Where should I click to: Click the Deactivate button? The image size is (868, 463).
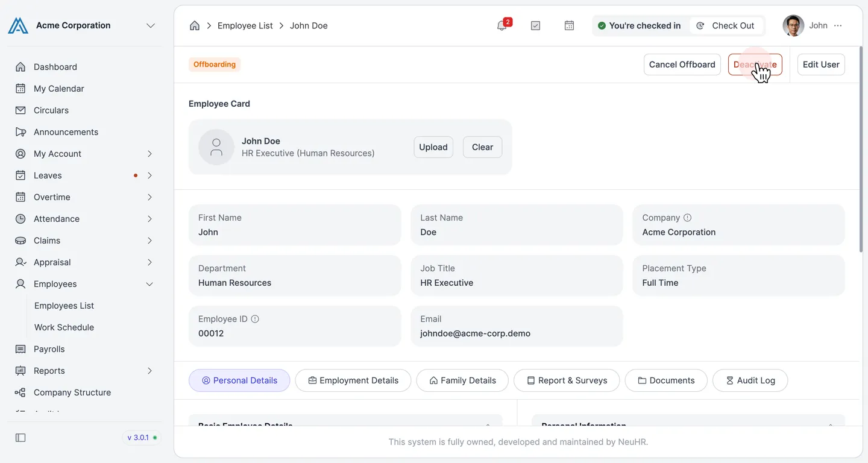(755, 65)
